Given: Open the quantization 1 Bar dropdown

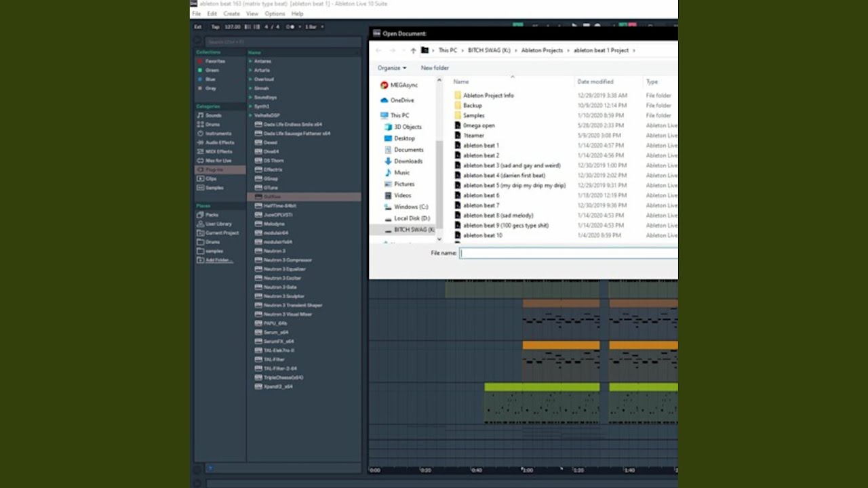Looking at the screenshot, I should [x=314, y=27].
